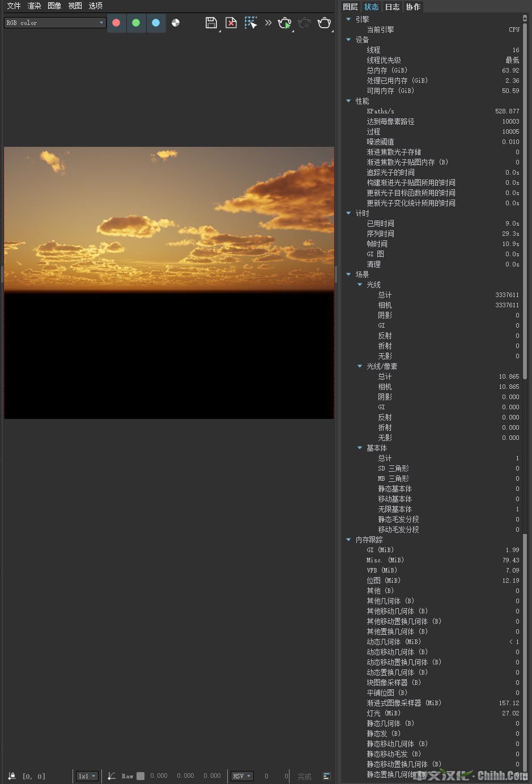Open the 渲染 menu

(x=34, y=6)
